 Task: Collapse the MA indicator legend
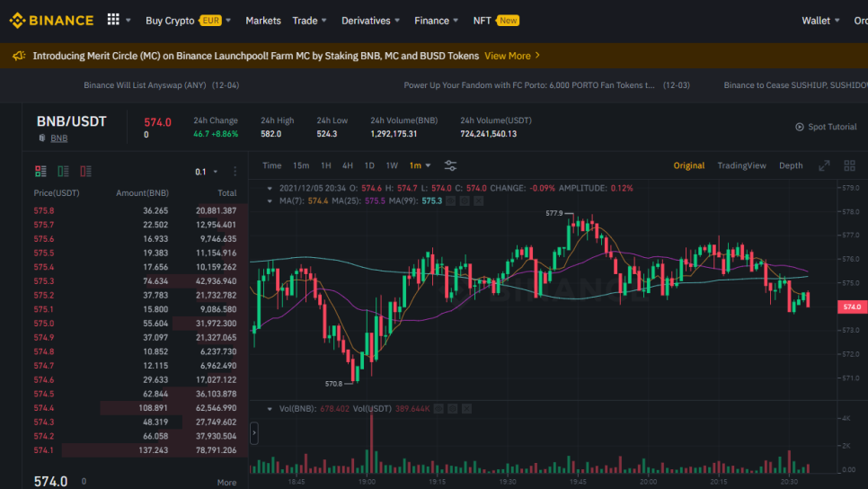(x=270, y=201)
